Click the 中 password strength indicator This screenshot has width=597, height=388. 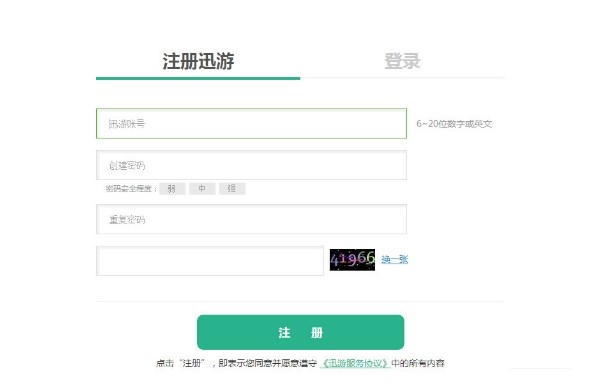[x=202, y=188]
